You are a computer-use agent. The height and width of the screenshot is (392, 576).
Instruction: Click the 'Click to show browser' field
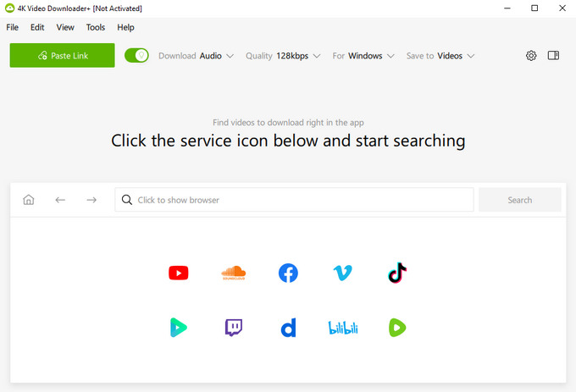coord(294,200)
